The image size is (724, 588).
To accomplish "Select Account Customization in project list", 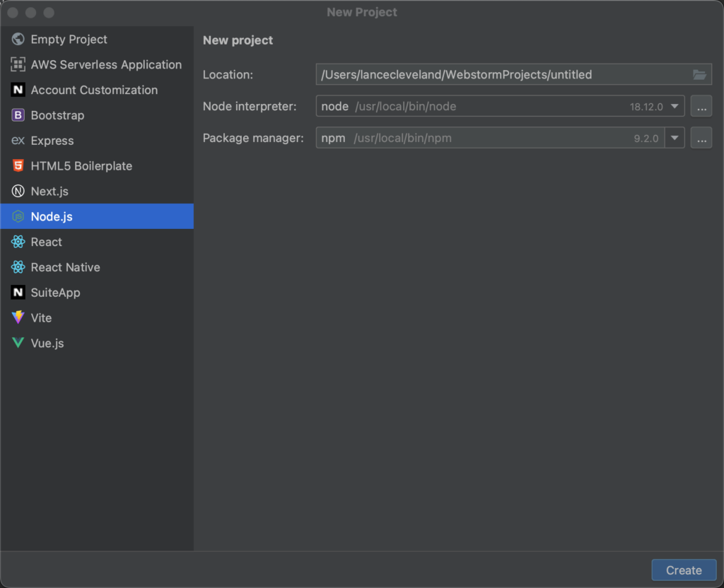I will [x=94, y=90].
